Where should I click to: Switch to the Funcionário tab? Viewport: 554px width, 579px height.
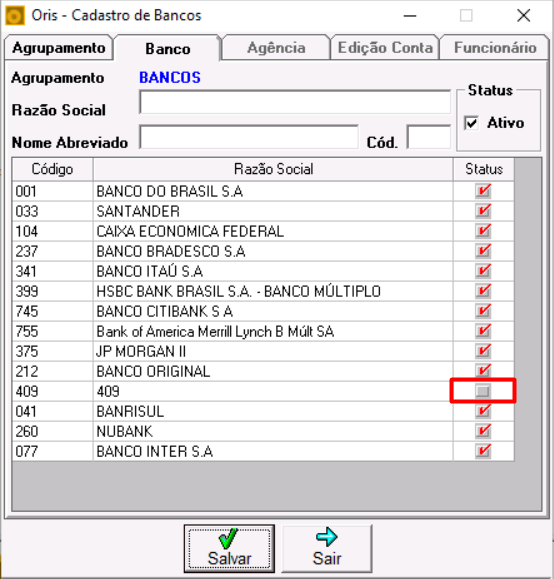coord(495,48)
